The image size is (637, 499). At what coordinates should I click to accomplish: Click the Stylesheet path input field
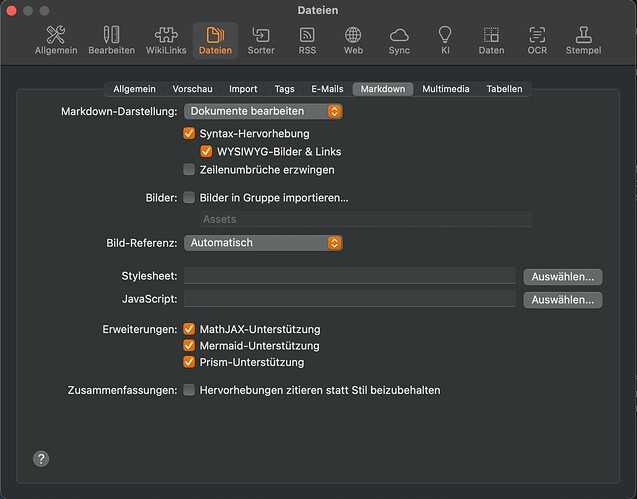pos(349,276)
